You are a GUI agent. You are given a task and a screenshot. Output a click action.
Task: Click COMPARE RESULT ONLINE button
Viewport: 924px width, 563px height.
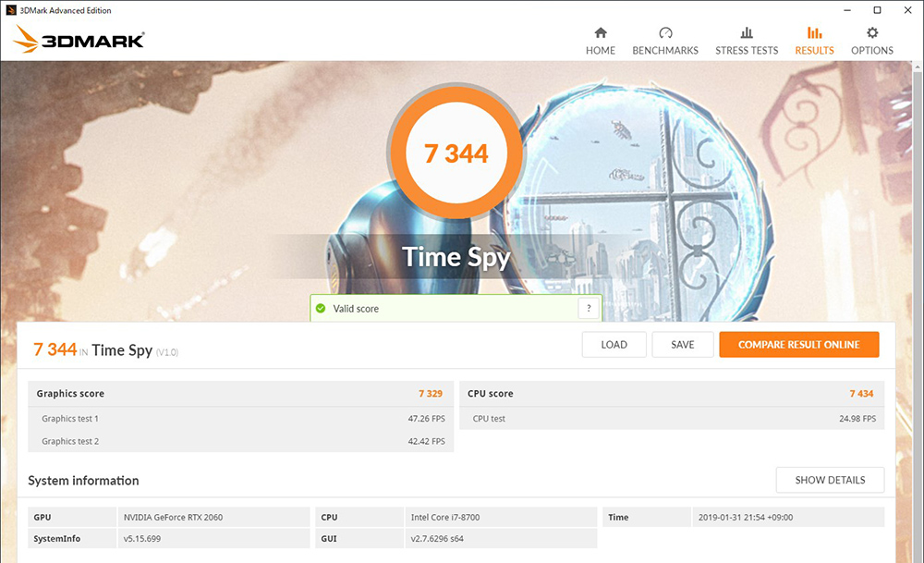coord(799,345)
